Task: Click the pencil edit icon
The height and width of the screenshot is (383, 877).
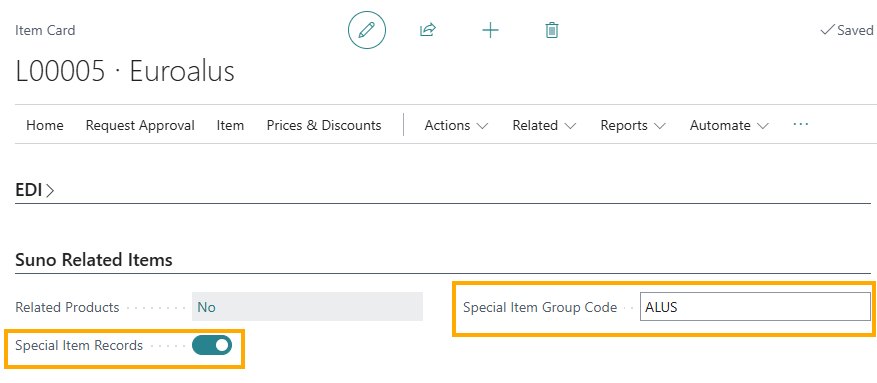Action: pos(367,30)
